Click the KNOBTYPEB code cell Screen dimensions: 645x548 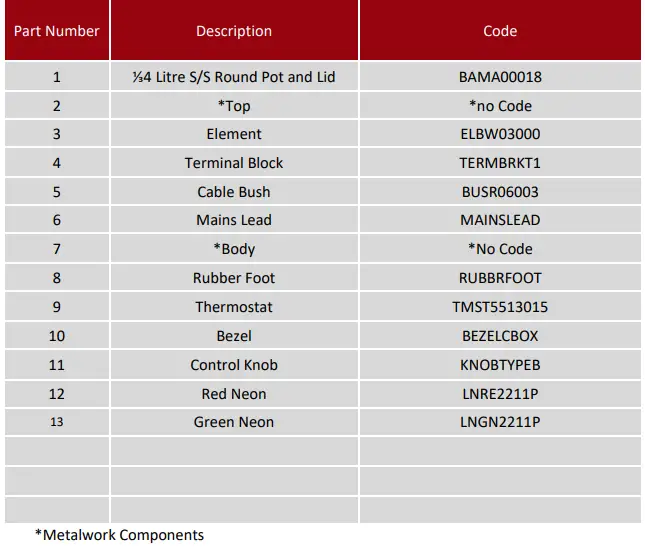[500, 365]
